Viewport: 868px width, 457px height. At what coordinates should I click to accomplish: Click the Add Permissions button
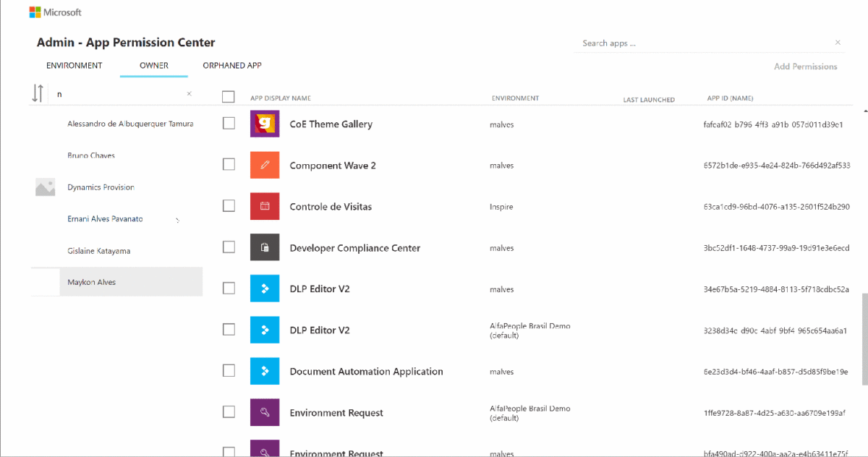pyautogui.click(x=805, y=66)
